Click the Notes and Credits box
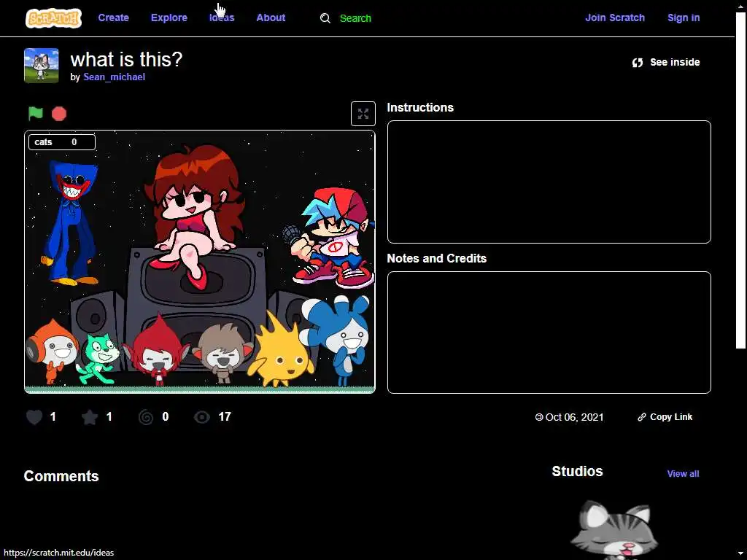 click(x=549, y=332)
